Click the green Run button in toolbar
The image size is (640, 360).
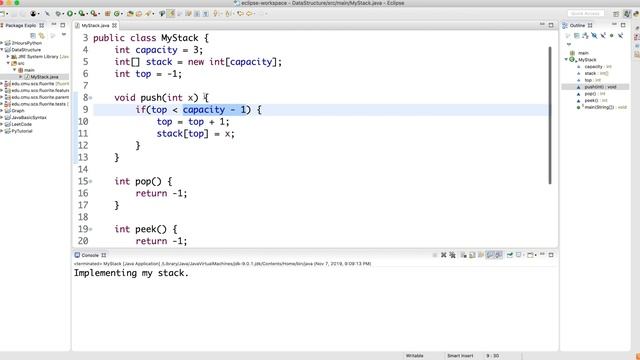pos(70,13)
